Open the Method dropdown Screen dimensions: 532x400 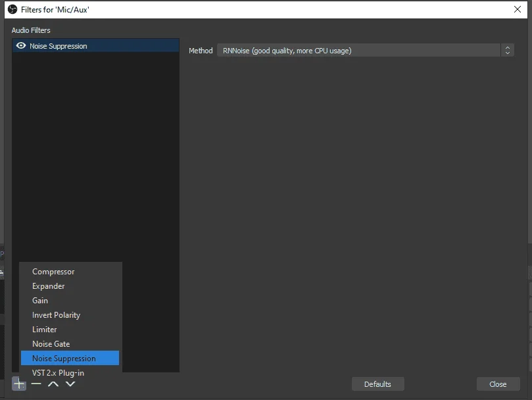[365, 50]
